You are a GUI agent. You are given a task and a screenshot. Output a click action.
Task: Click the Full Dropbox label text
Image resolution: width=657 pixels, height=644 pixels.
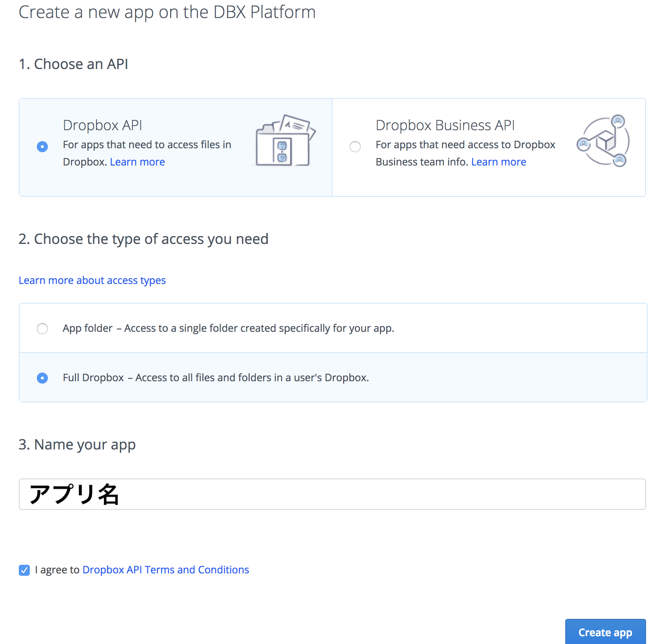(x=93, y=378)
